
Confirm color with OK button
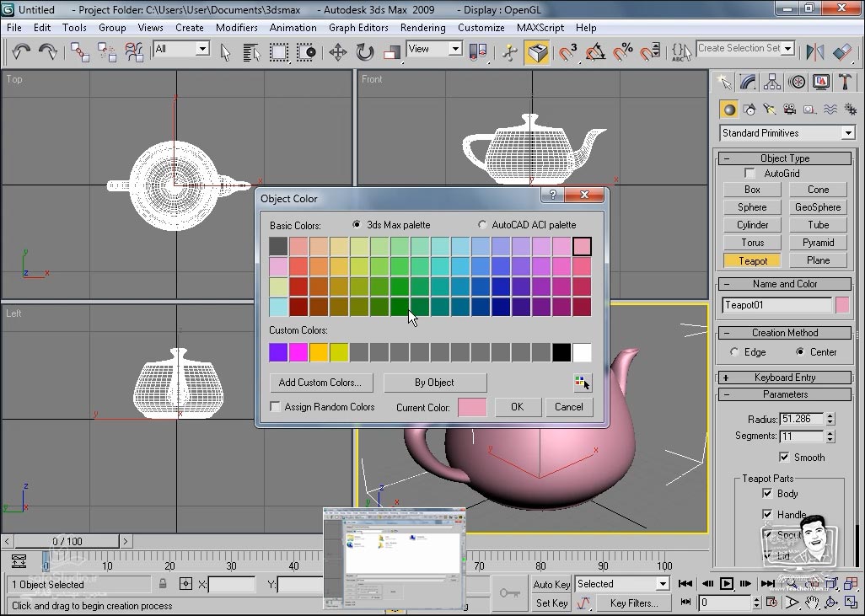[x=517, y=407]
